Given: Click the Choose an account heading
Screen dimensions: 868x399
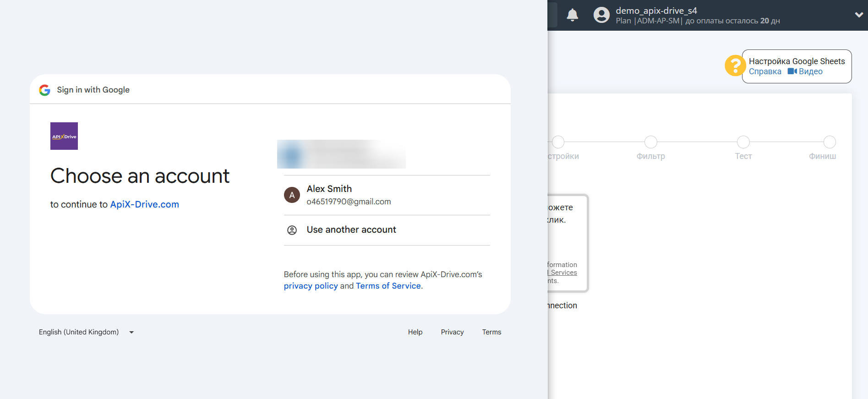Looking at the screenshot, I should tap(140, 176).
